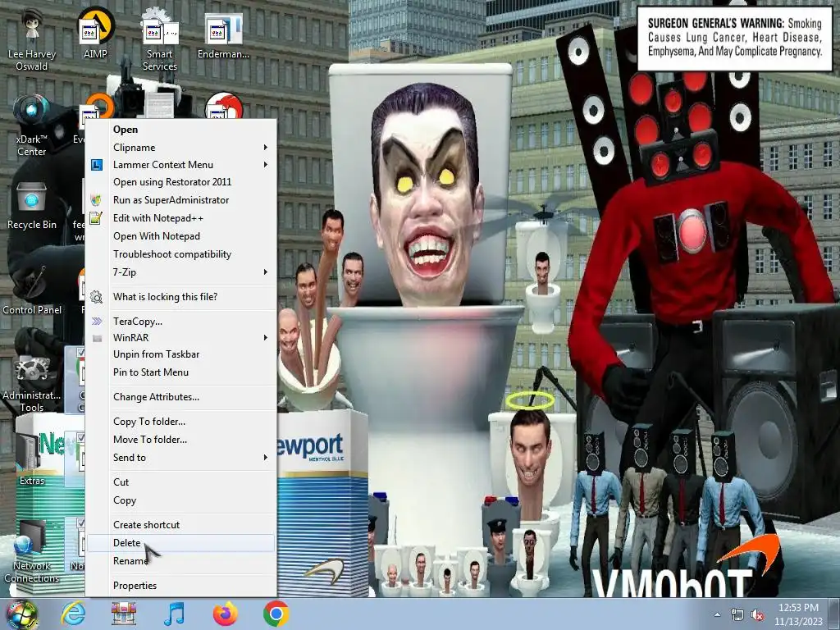Expand the WinRAR submenu
Image resolution: width=840 pixels, height=630 pixels.
click(180, 337)
